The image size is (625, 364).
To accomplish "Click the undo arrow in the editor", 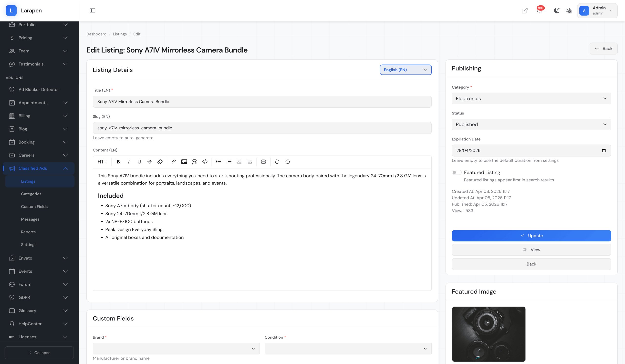I will pyautogui.click(x=277, y=162).
